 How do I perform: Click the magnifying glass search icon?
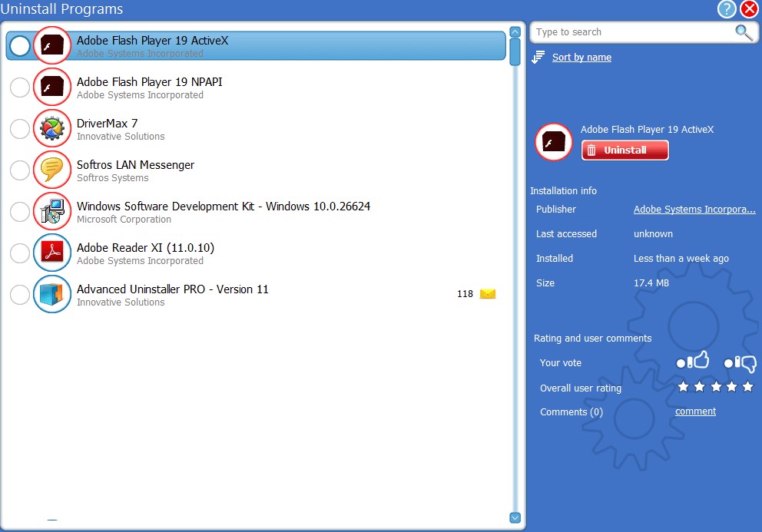(x=744, y=32)
